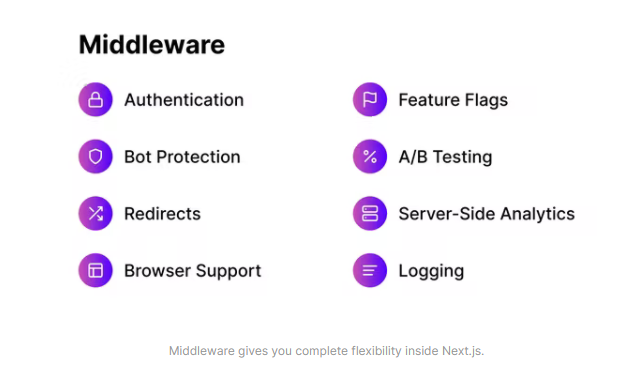Click the Authentication lock icon
The width and height of the screenshot is (633, 377).
tap(95, 100)
